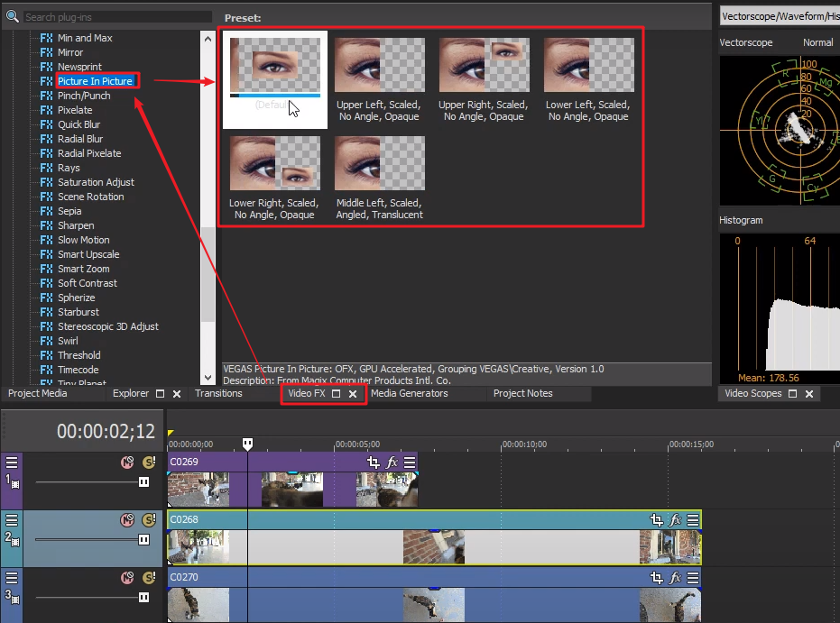Select clip C0270 on track 3
Screen dimensions: 840x623
[434, 595]
